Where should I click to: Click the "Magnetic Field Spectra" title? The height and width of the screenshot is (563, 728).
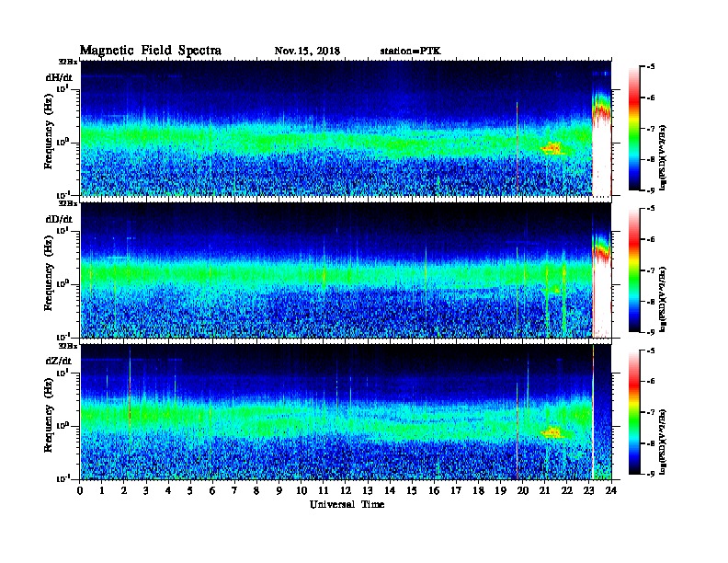pyautogui.click(x=150, y=51)
